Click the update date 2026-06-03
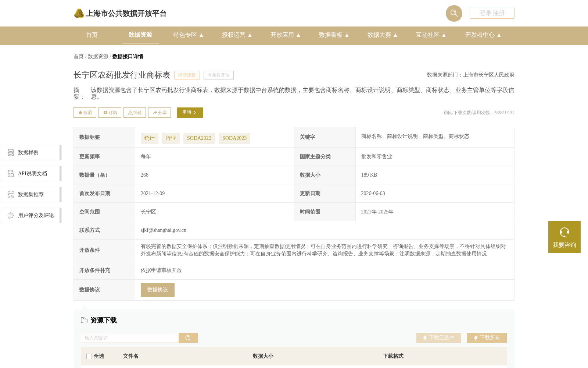The image size is (588, 368). (x=373, y=194)
